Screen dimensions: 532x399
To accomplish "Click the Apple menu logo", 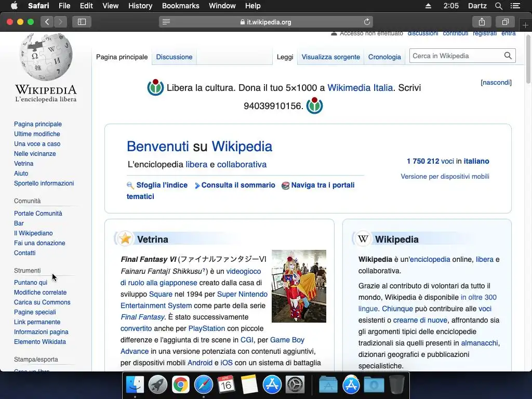I will click(14, 6).
